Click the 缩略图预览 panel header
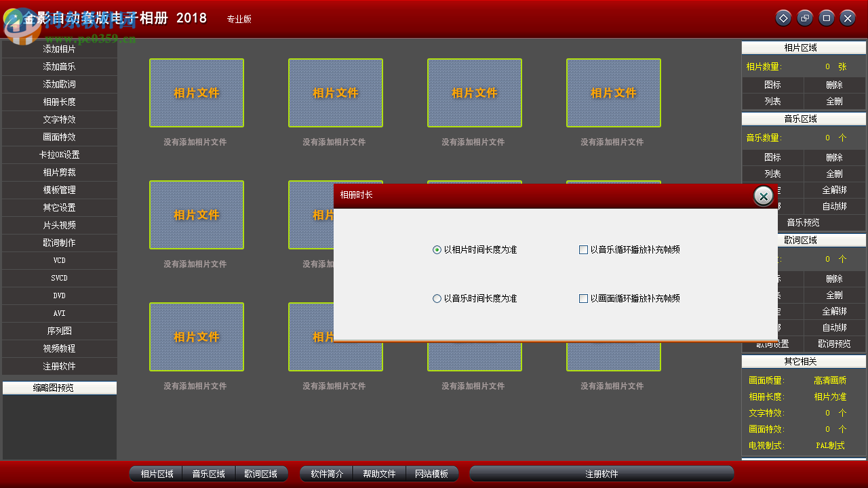The width and height of the screenshot is (868, 488). (60, 388)
